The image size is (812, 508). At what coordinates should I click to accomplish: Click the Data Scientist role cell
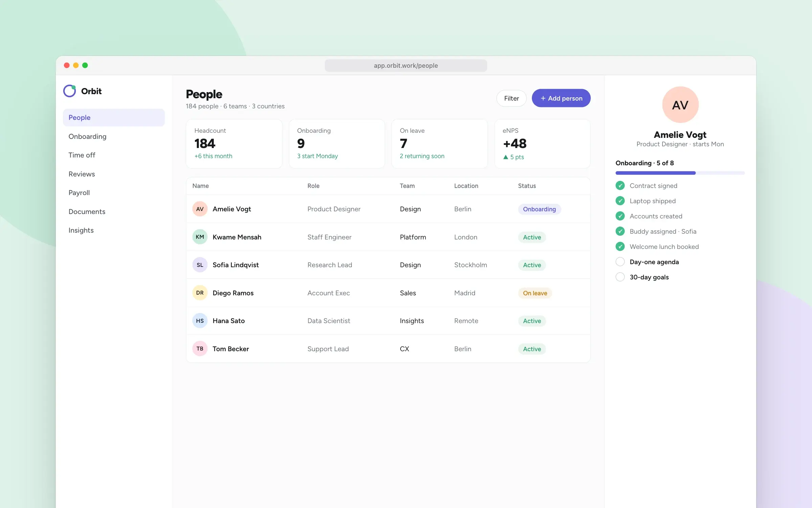(x=329, y=321)
